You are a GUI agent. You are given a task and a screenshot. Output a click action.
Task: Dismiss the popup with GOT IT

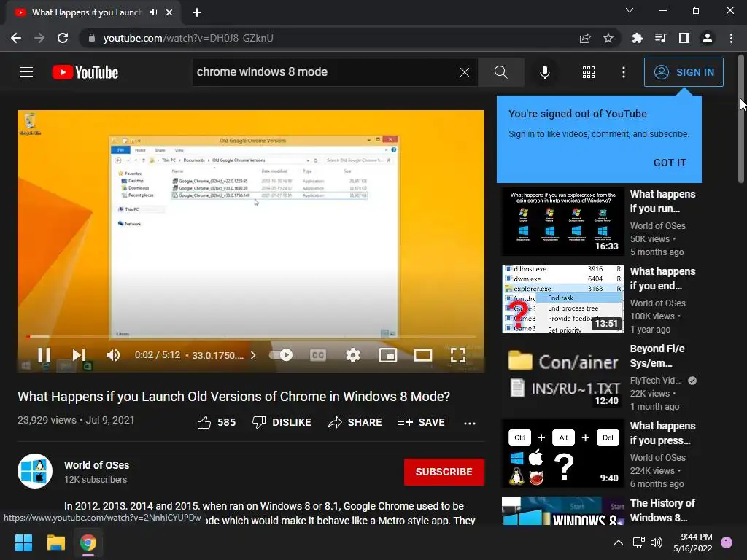pos(670,163)
